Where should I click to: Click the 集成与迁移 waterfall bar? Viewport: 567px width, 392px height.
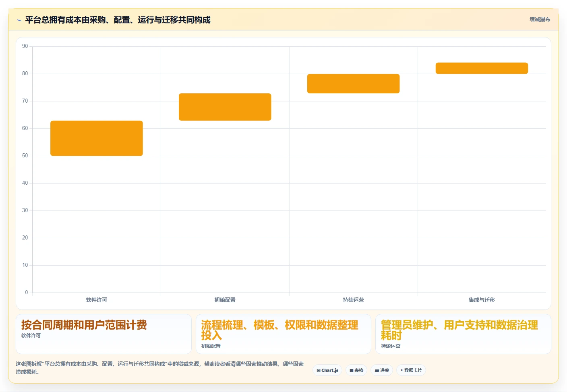[482, 68]
